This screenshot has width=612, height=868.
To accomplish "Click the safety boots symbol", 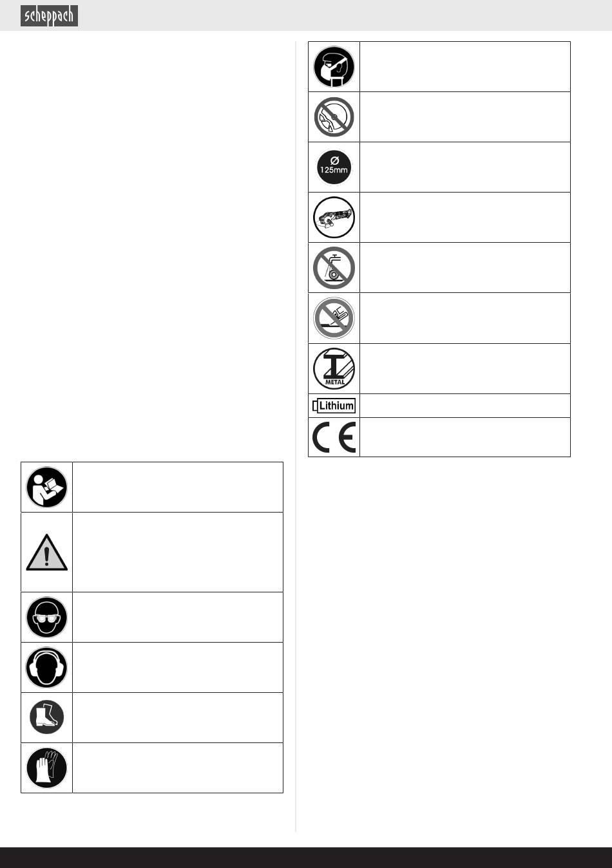I will click(46, 717).
